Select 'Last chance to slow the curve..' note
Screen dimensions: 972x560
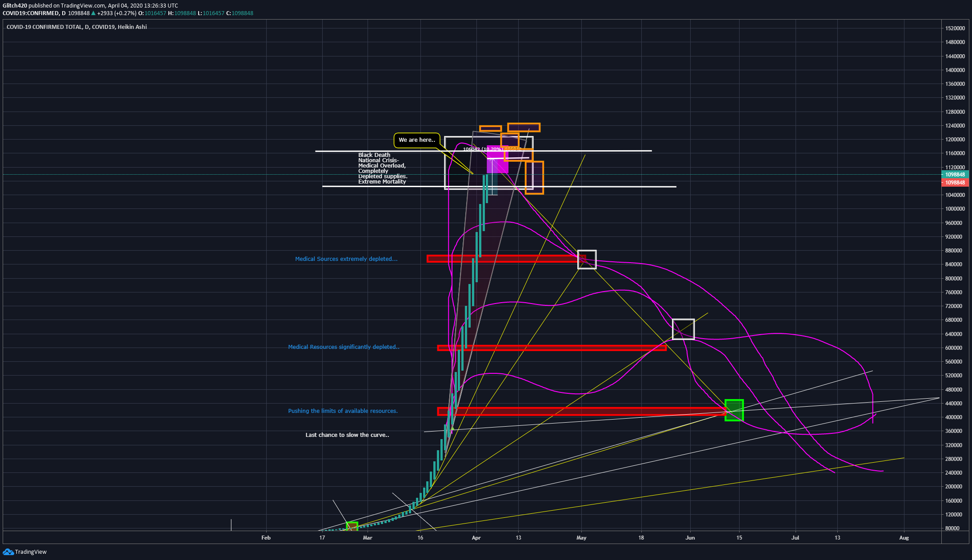click(x=347, y=435)
